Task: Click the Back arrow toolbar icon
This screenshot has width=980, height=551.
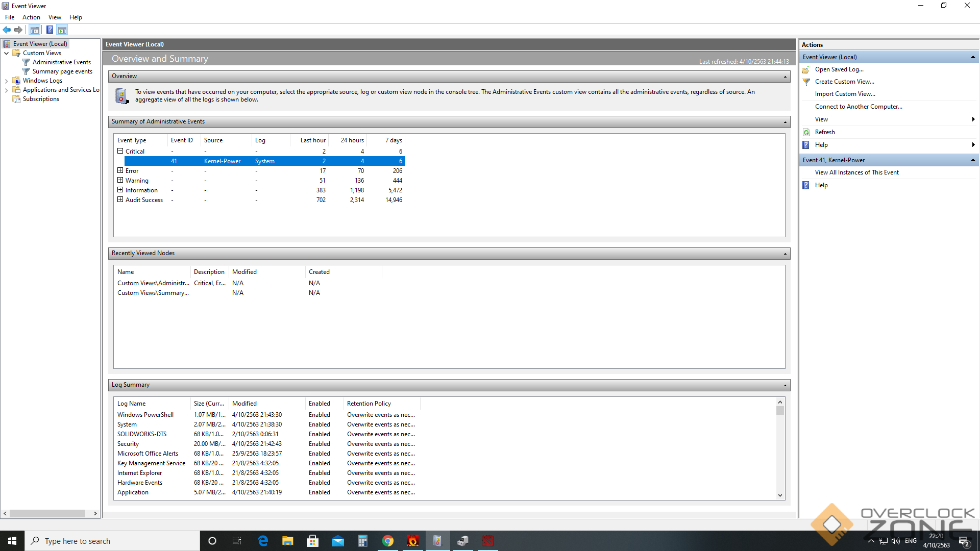Action: (x=7, y=30)
